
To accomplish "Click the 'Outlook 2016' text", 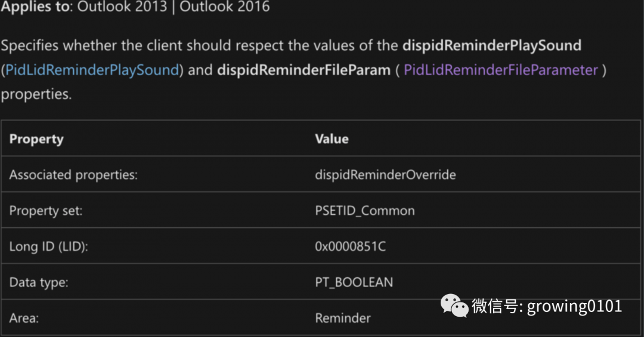I will 225,7.
